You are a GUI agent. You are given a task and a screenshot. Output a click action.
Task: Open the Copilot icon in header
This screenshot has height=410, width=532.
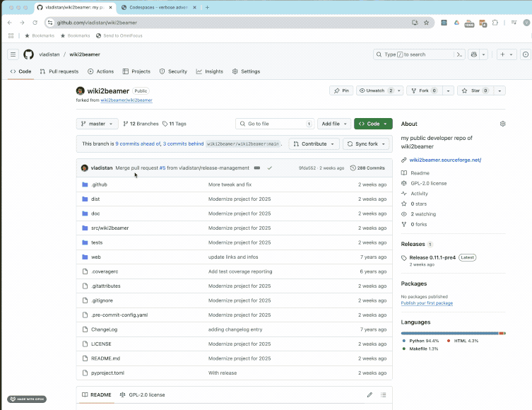(474, 54)
